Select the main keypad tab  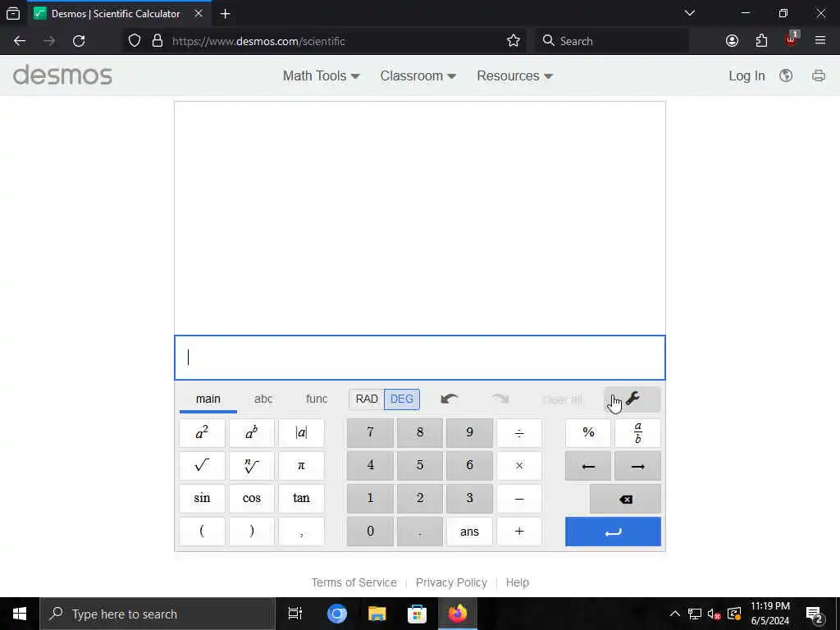pyautogui.click(x=208, y=399)
